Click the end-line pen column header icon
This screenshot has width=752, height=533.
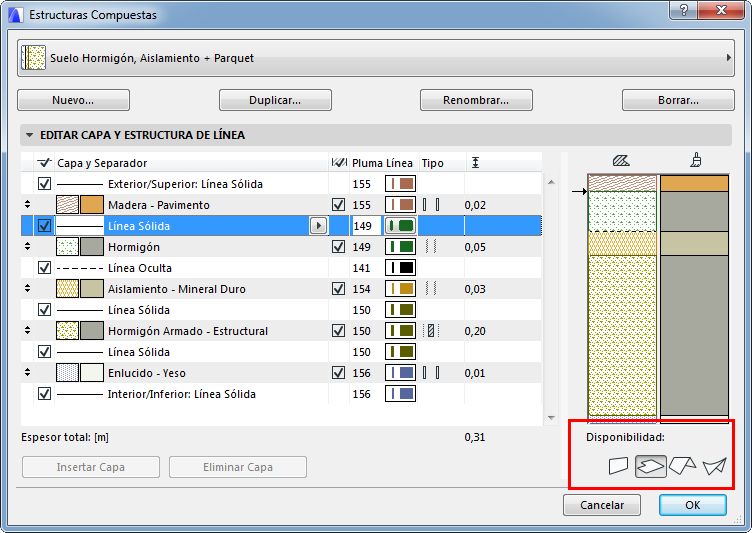[339, 163]
